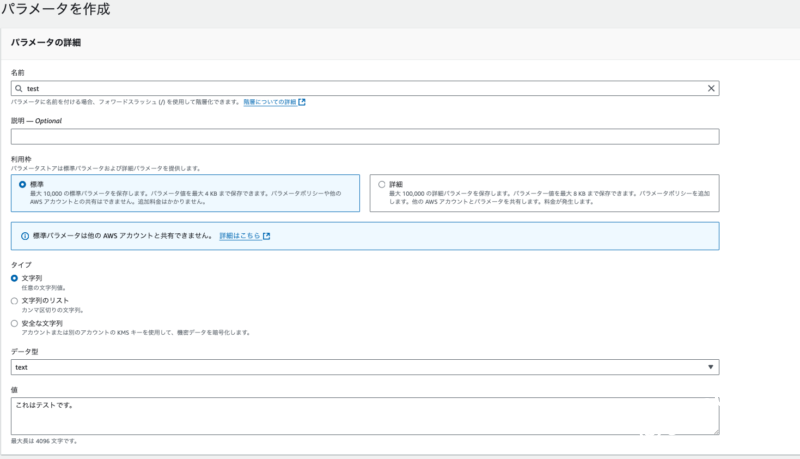800x459 pixels.
Task: Grab the resize handle of the 値 textarea
Action: pos(714,430)
